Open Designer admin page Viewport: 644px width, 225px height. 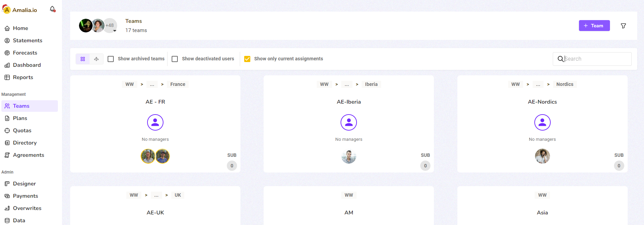(30, 184)
